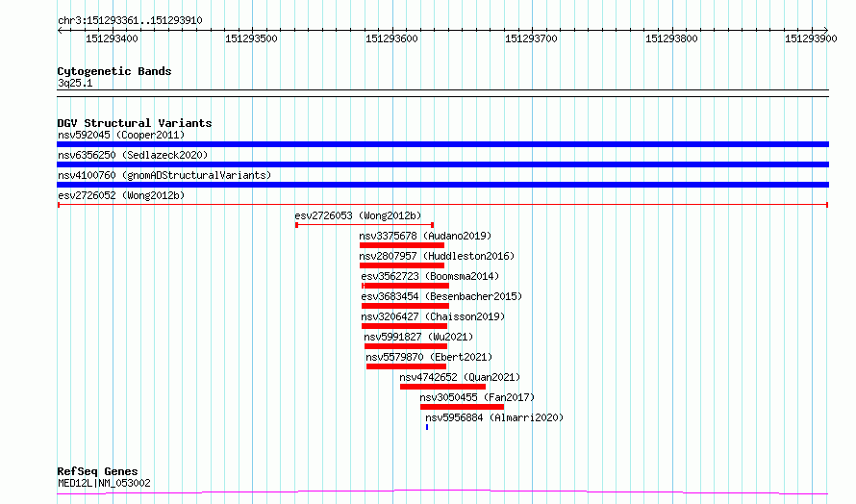Click ruler position 151293400

[112, 38]
